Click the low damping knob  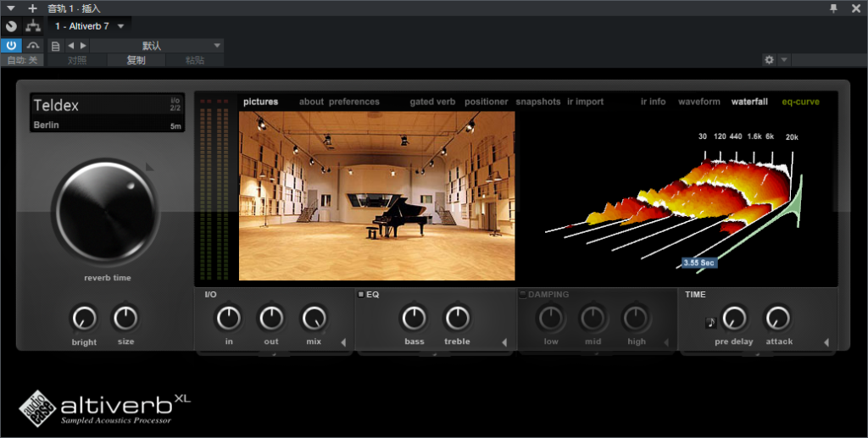coord(550,318)
